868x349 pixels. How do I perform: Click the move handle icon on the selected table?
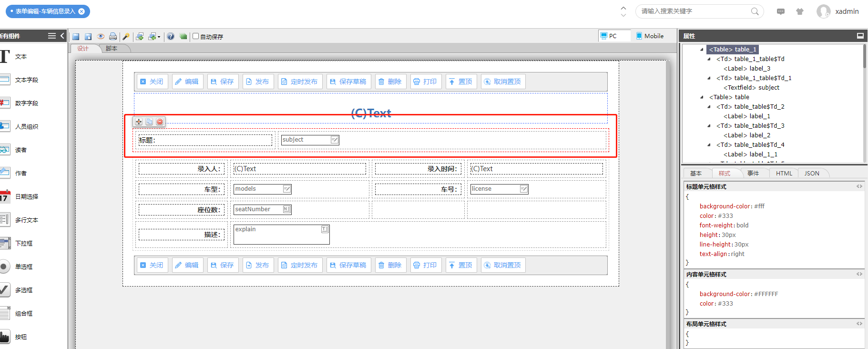click(x=139, y=122)
